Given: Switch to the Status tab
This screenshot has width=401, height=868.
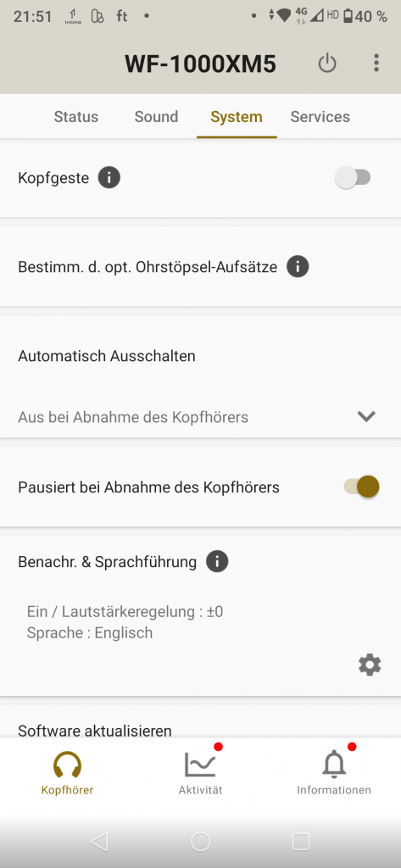Looking at the screenshot, I should pyautogui.click(x=76, y=117).
